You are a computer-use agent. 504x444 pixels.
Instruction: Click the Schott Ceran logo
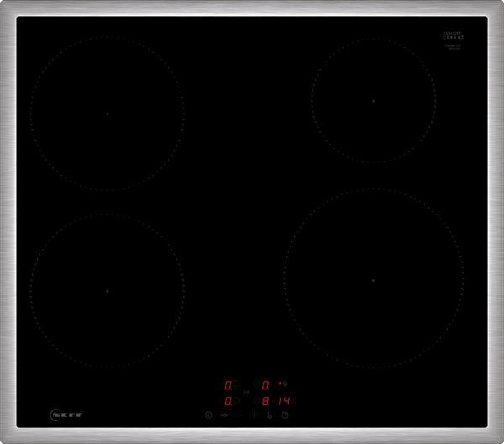tap(453, 37)
